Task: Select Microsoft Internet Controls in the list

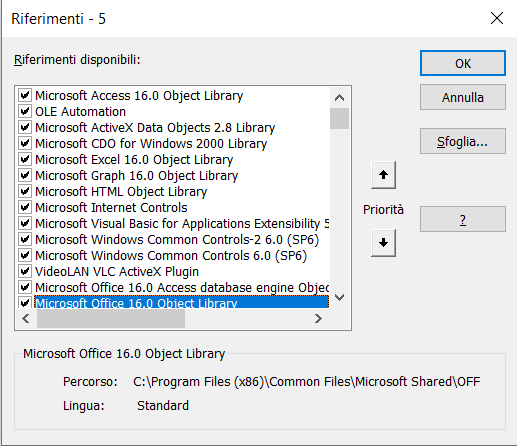Action: pos(111,208)
